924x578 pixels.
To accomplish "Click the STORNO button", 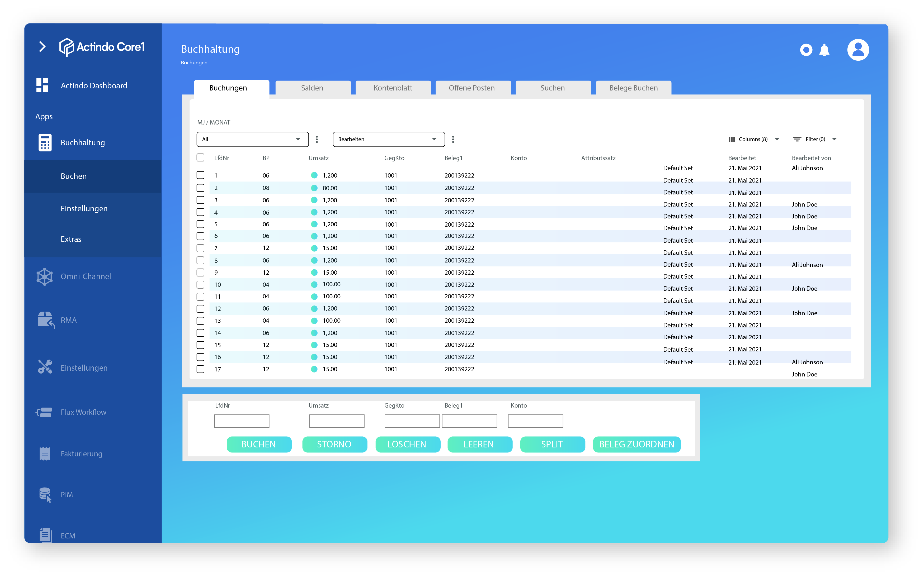I will click(335, 444).
